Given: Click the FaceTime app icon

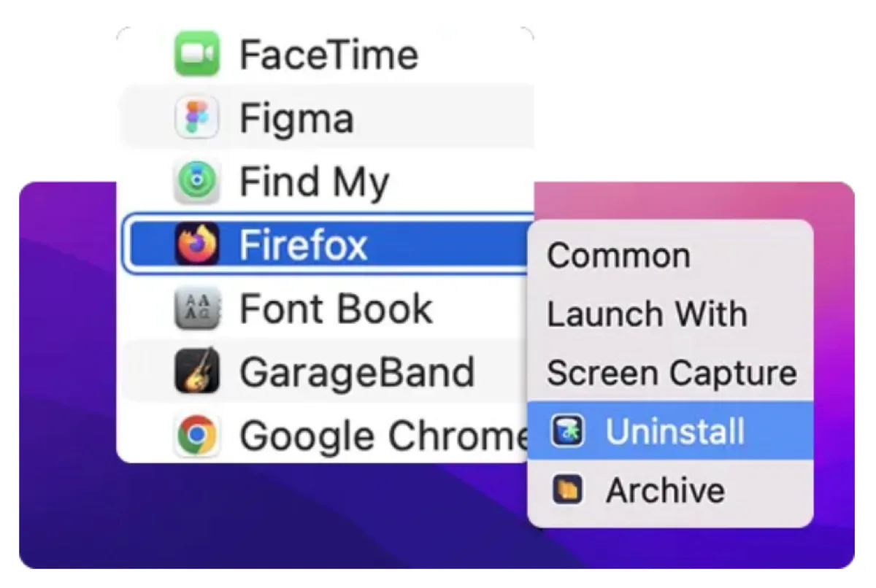Looking at the screenshot, I should (x=196, y=54).
